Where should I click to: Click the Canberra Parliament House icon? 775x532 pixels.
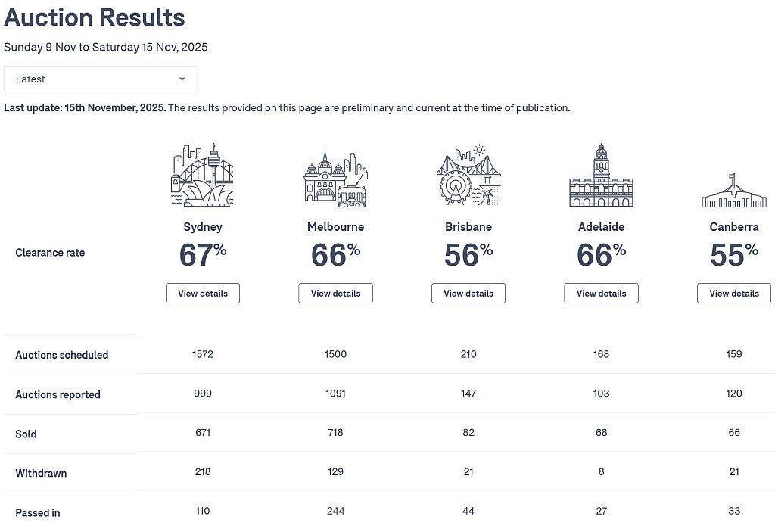click(x=734, y=191)
